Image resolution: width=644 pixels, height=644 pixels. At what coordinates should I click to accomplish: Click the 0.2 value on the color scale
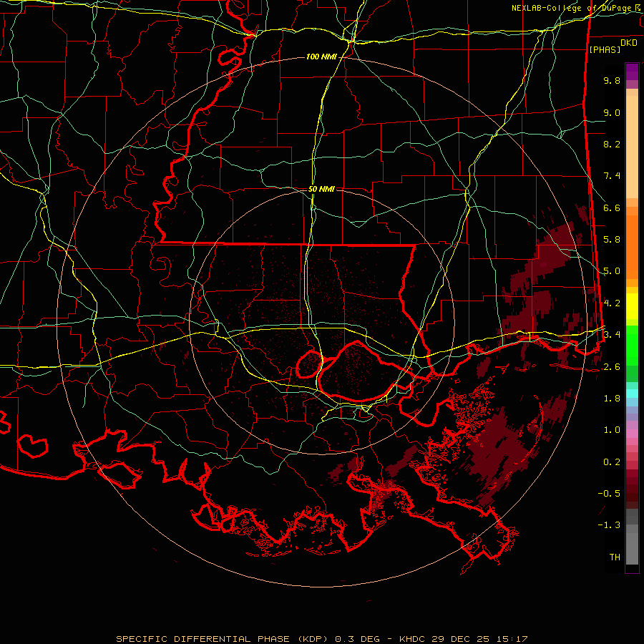612,462
